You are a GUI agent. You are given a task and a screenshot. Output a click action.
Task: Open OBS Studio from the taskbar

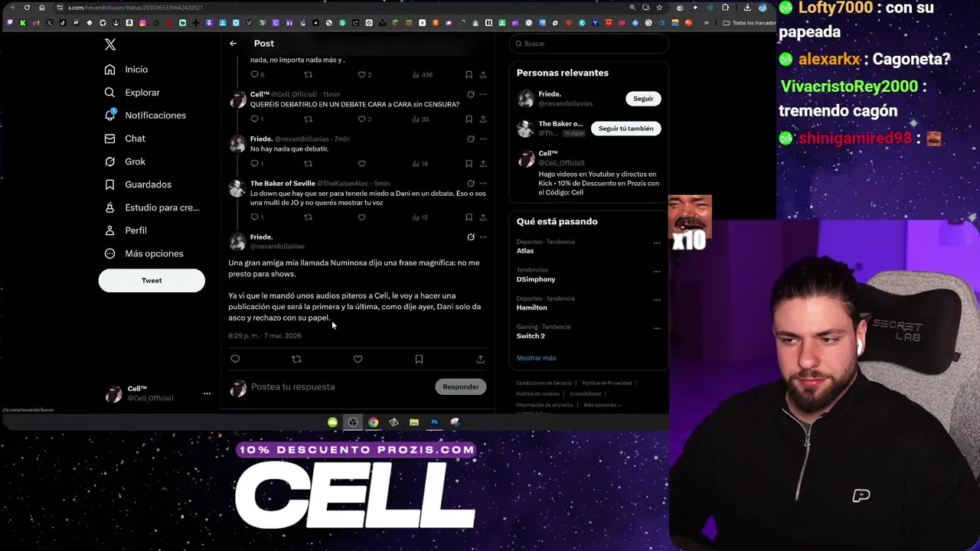353,422
